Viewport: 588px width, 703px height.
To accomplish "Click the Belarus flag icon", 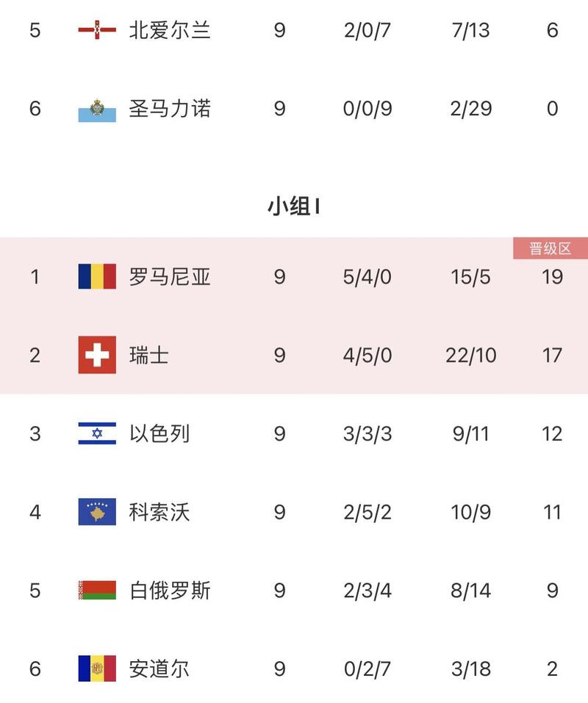I will 97,591.
